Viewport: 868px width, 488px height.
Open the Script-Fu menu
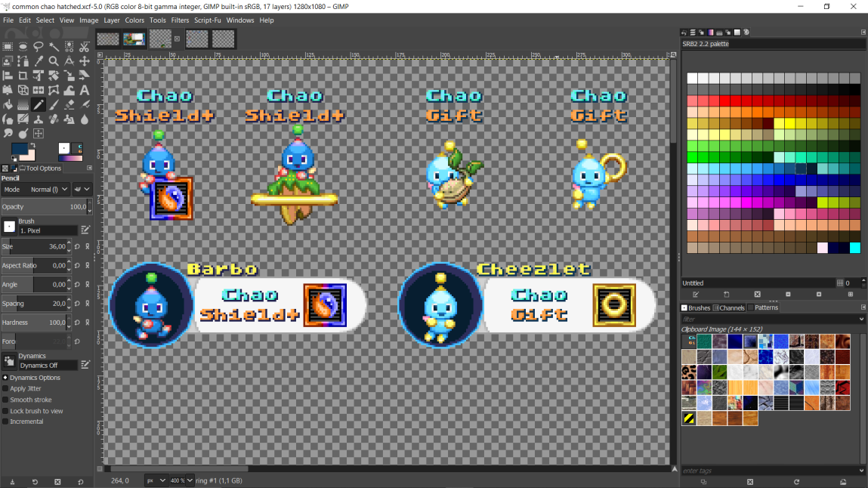click(x=208, y=20)
